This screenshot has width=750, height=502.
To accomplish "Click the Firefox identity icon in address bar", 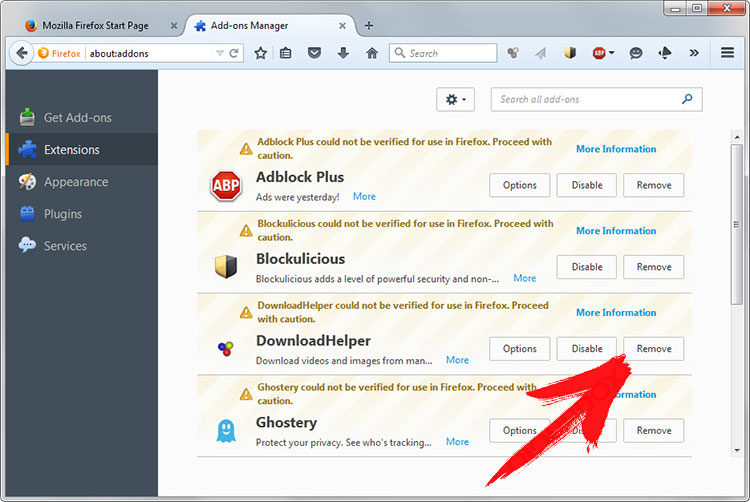I will tap(43, 53).
